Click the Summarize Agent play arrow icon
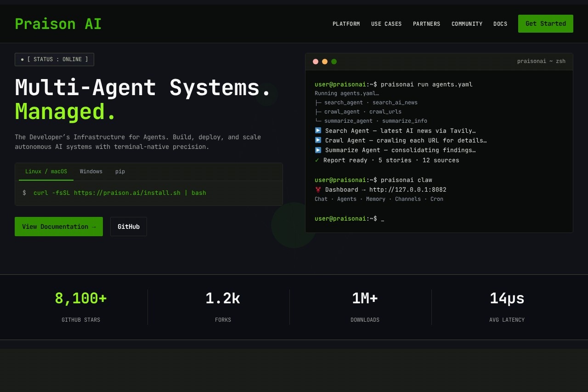The width and height of the screenshot is (588, 392). click(318, 150)
